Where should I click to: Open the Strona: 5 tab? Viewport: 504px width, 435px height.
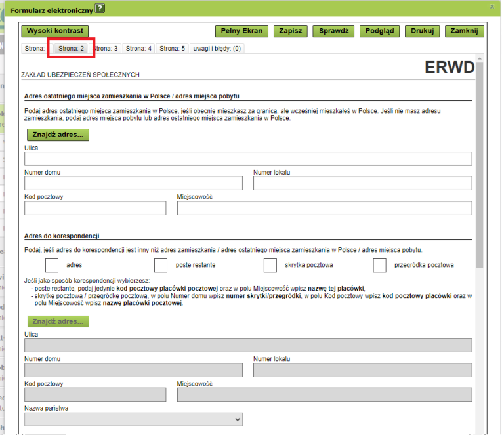(x=173, y=49)
